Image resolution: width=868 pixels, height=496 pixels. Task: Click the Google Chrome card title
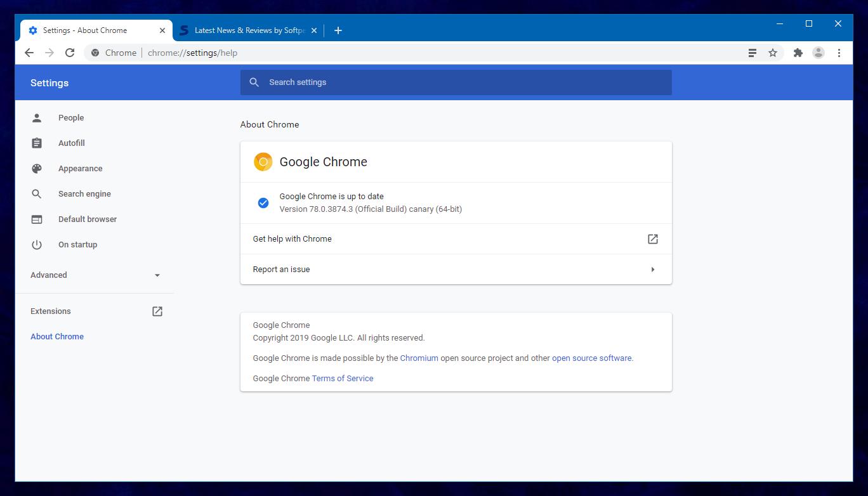pos(323,162)
